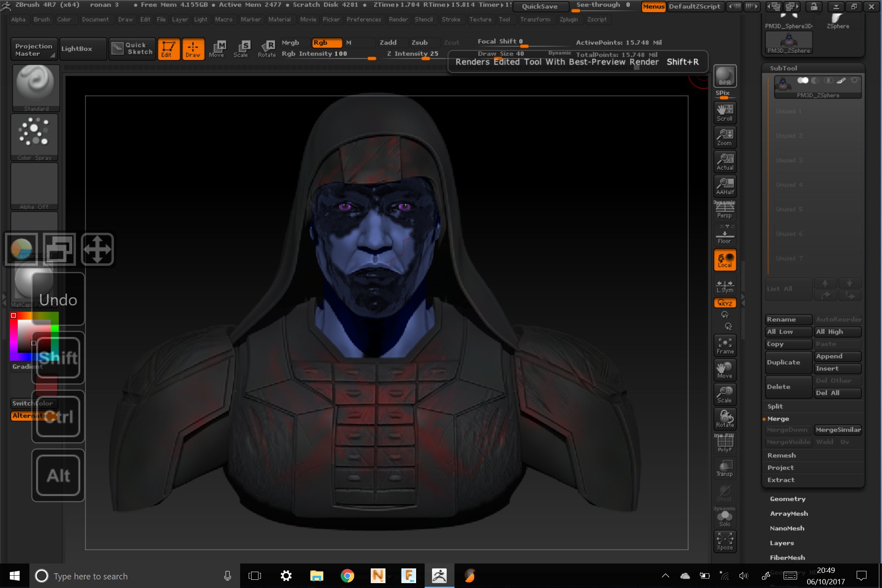Click the right-shelf Move icon
The height and width of the screenshot is (588, 882).
point(725,370)
